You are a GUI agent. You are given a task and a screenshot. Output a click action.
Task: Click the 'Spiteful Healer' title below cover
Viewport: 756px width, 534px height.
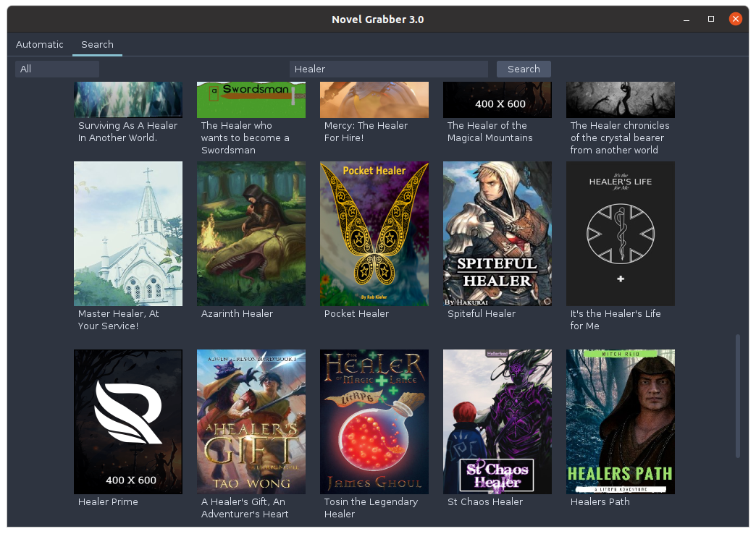click(481, 314)
